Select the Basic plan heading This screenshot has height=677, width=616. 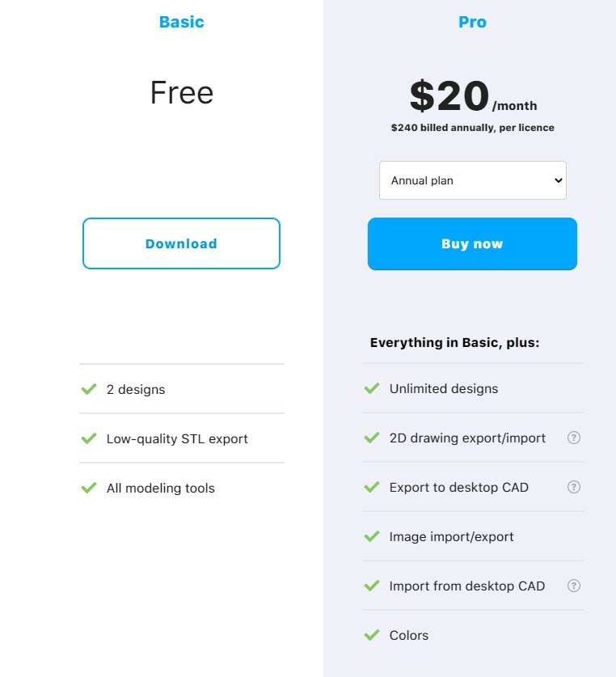181,22
